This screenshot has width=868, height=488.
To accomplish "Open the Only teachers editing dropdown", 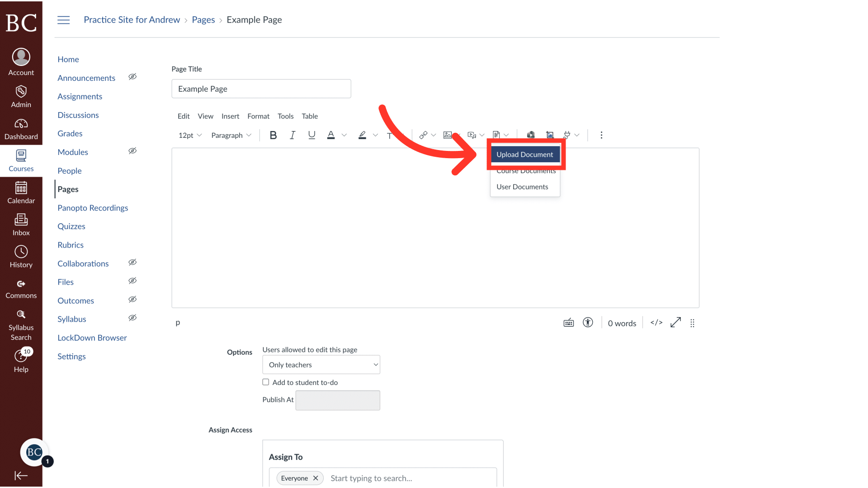I will click(x=321, y=365).
